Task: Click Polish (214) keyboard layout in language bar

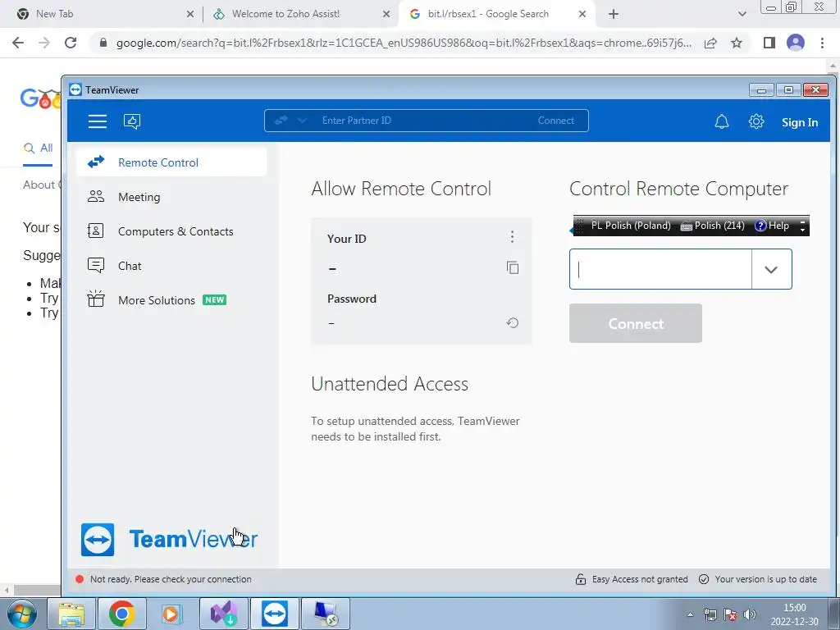Action: point(713,226)
